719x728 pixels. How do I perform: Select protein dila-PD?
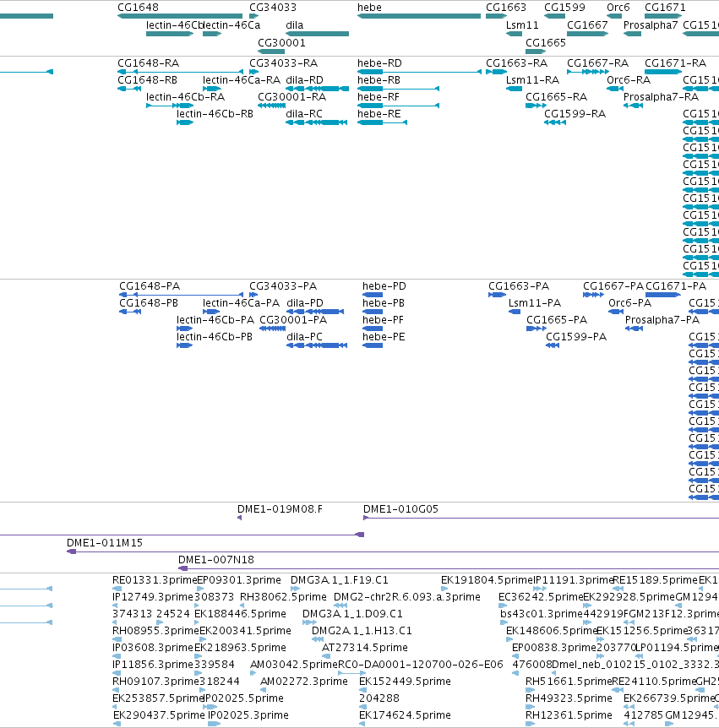[305, 302]
